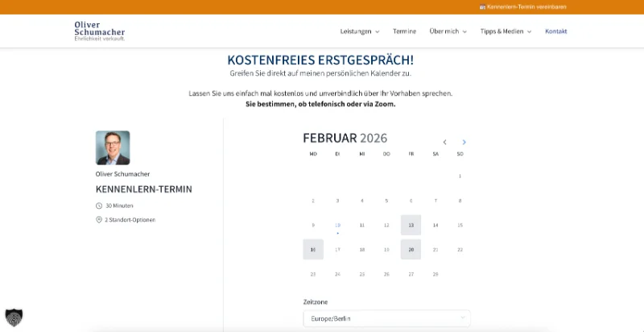The width and height of the screenshot is (644, 332).
Task: Click the shield fingerprint privacy icon
Action: pyautogui.click(x=14, y=316)
